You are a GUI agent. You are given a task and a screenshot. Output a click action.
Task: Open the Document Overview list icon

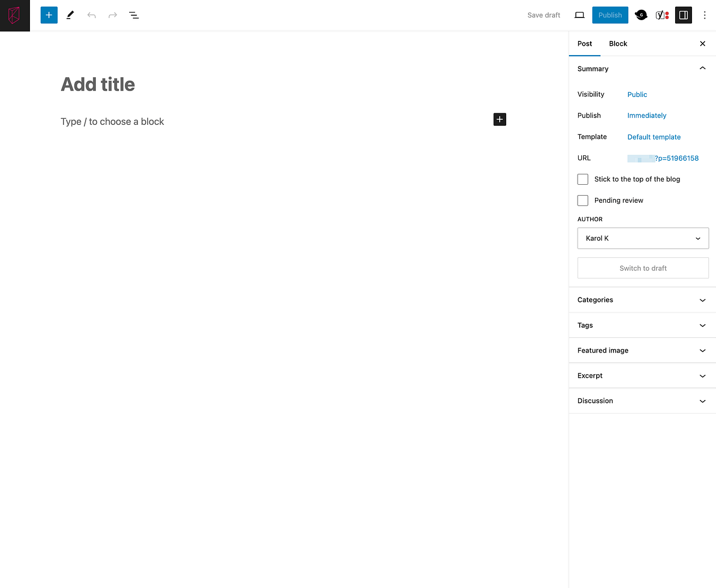[x=134, y=15]
